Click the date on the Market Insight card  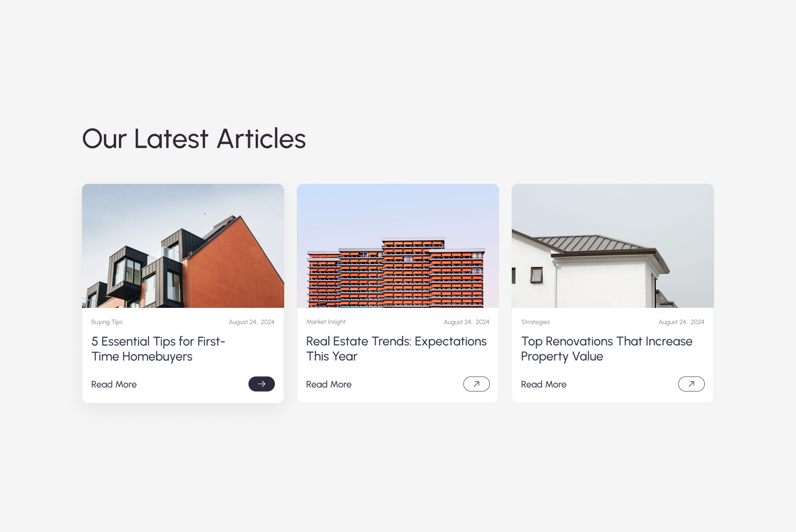coord(466,322)
